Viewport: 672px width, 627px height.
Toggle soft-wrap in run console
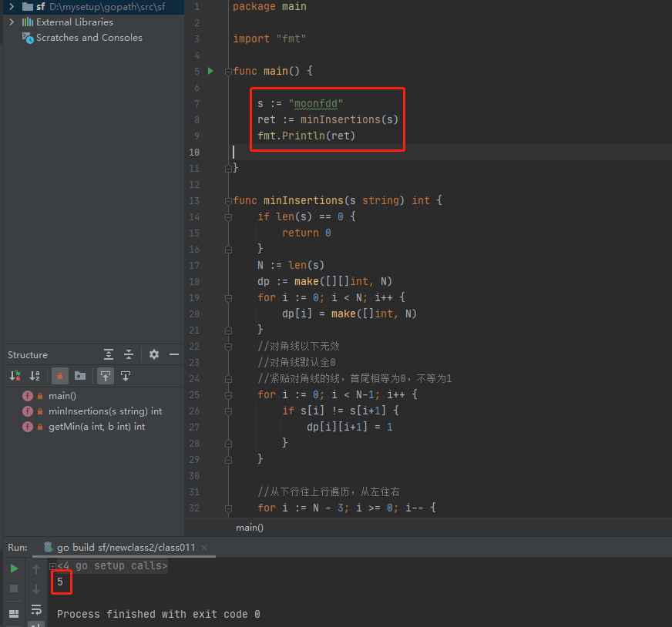pyautogui.click(x=36, y=609)
